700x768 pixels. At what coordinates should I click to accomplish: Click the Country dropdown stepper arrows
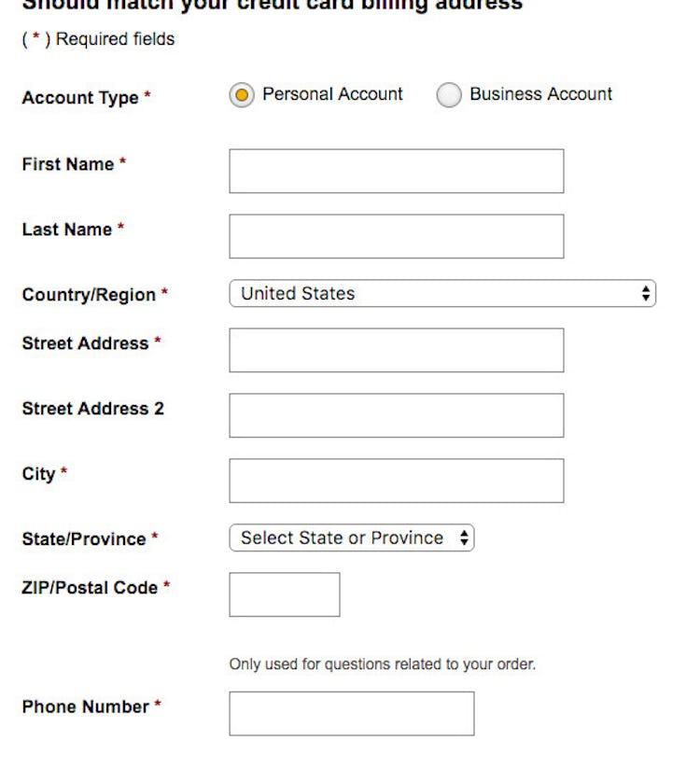tap(644, 293)
